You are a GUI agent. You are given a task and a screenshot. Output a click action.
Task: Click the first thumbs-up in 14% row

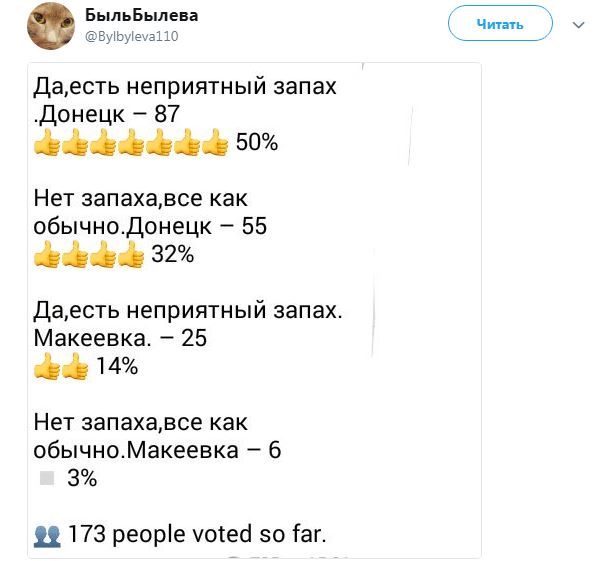tap(46, 366)
